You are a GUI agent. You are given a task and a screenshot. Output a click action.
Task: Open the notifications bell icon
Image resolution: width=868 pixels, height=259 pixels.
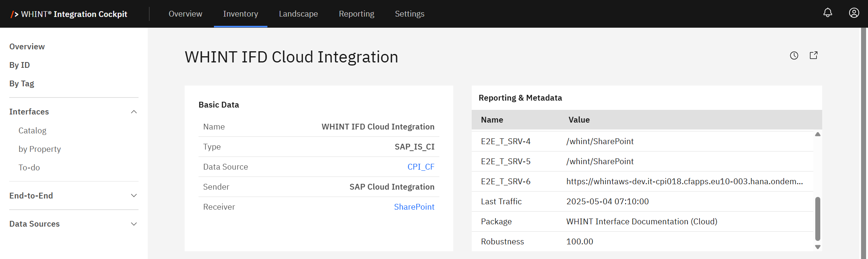828,13
